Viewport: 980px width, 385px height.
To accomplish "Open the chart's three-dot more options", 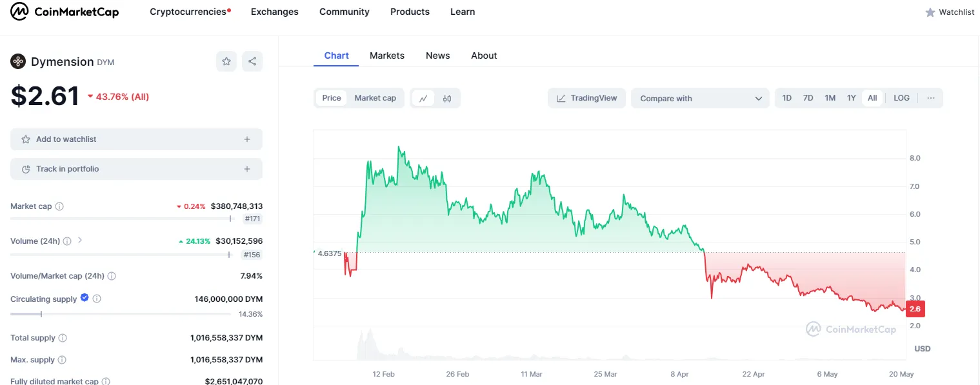I will [930, 98].
